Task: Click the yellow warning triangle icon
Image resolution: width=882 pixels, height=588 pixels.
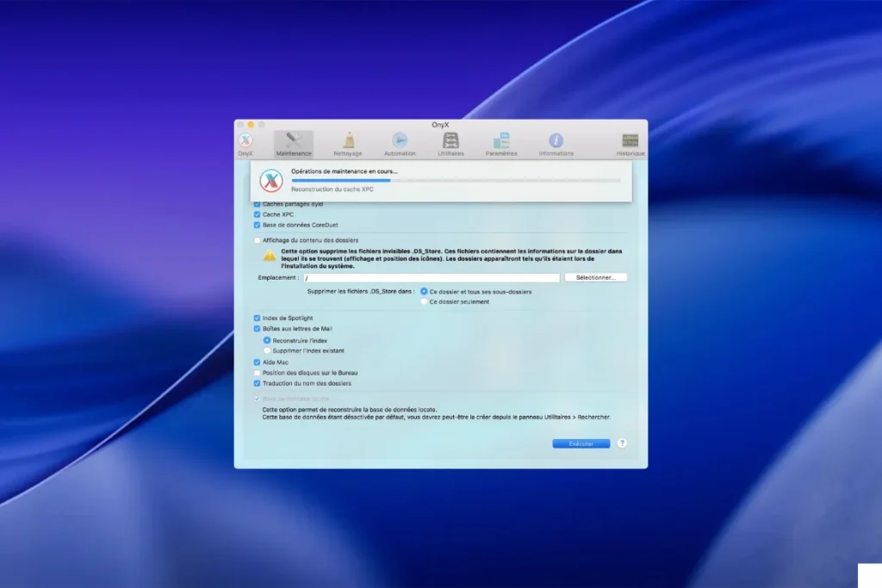Action: coord(270,256)
